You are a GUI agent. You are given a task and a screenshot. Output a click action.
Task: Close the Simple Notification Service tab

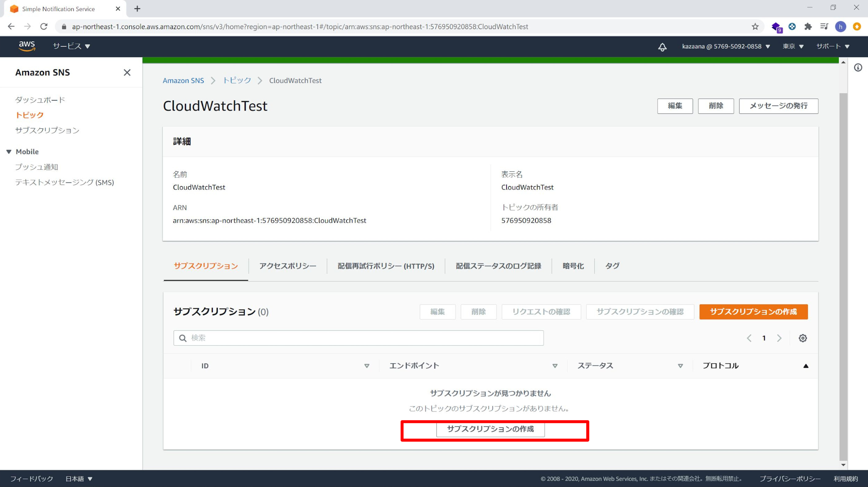pyautogui.click(x=118, y=9)
